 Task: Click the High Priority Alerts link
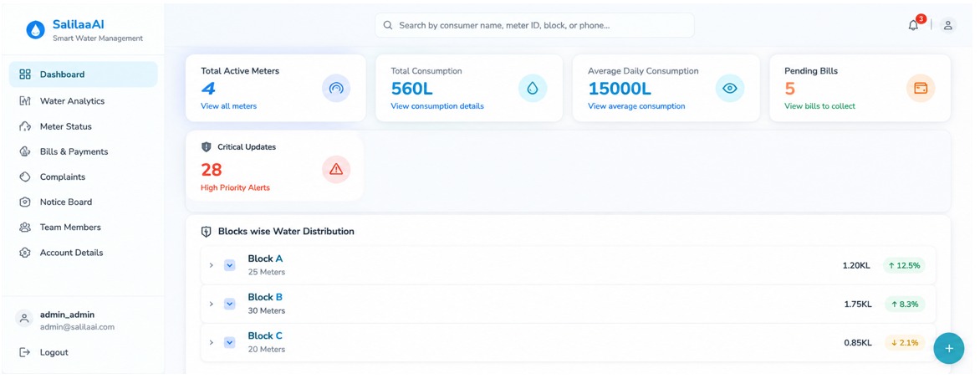click(235, 187)
